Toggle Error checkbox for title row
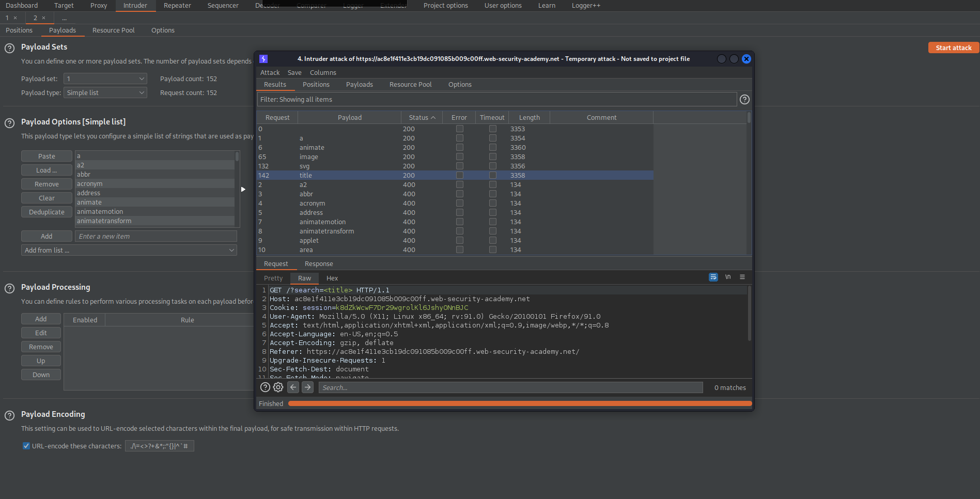 (x=459, y=176)
